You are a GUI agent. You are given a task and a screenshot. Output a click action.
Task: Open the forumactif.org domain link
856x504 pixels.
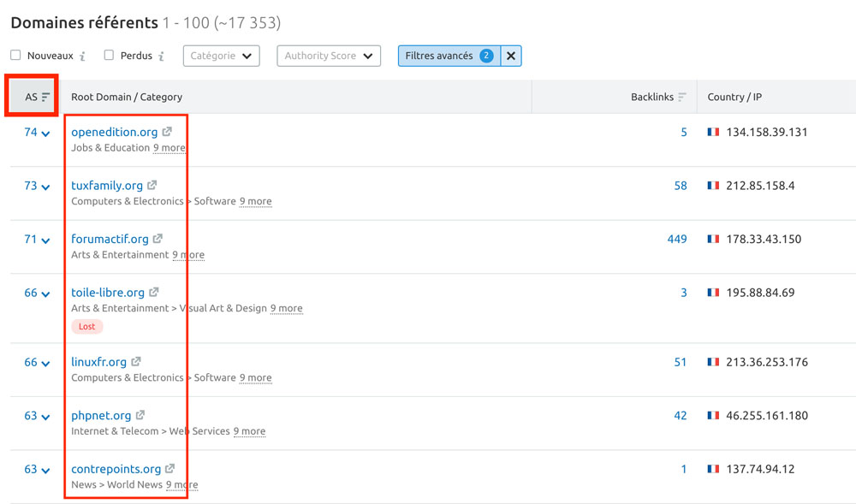[110, 239]
